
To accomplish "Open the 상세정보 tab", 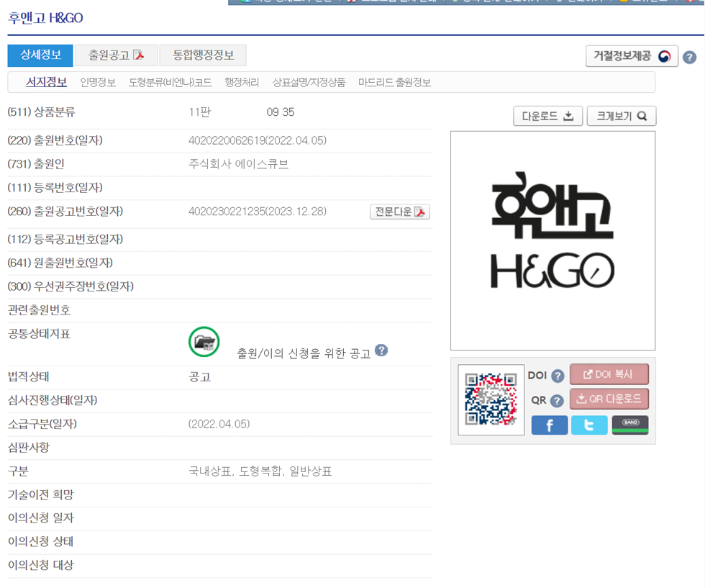I will [x=40, y=55].
